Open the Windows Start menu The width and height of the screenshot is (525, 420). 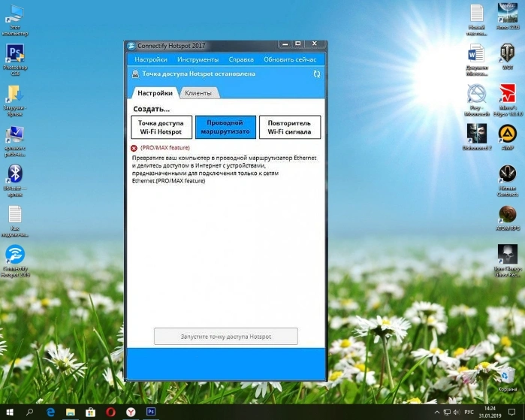point(10,412)
